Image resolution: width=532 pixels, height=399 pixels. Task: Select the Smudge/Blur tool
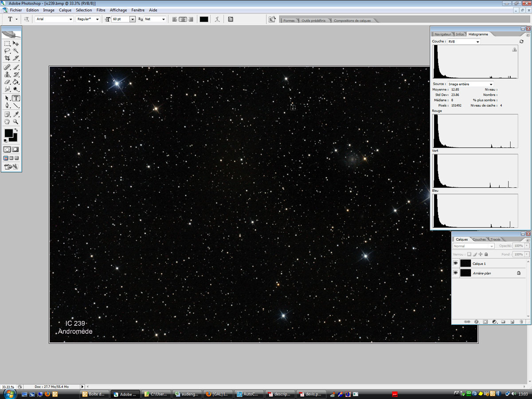7,89
